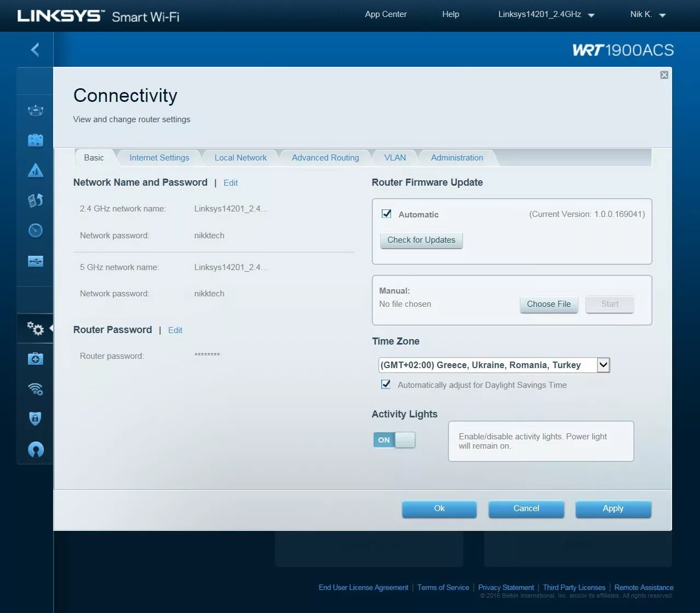Open the OpenVPN sidebar icon
The image size is (700, 613).
pos(36,450)
